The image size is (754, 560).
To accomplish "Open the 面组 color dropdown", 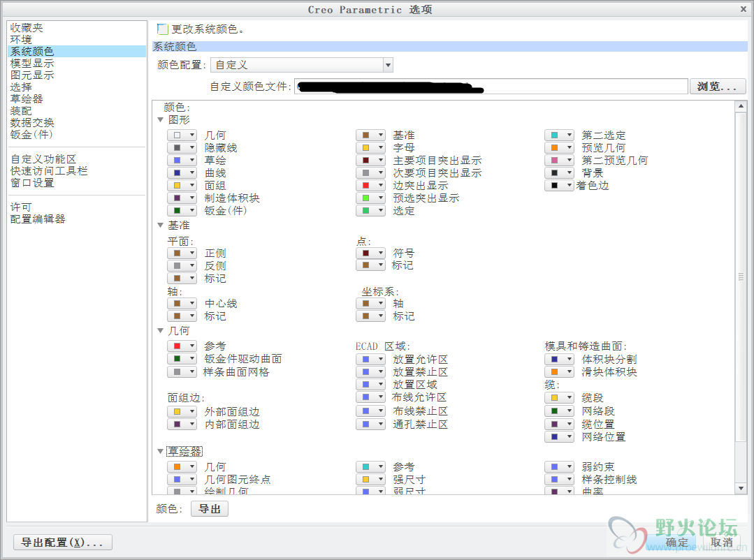I will (x=182, y=186).
